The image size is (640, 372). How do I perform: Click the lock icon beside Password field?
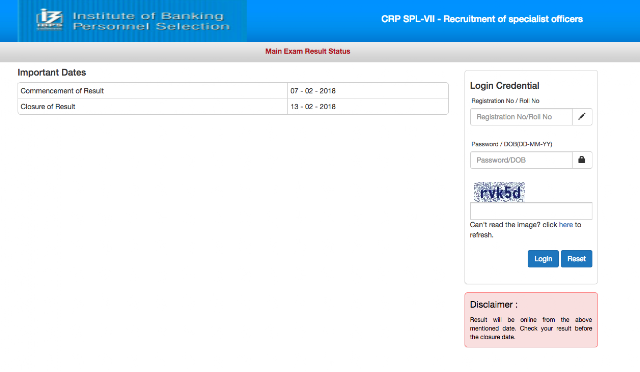point(582,160)
